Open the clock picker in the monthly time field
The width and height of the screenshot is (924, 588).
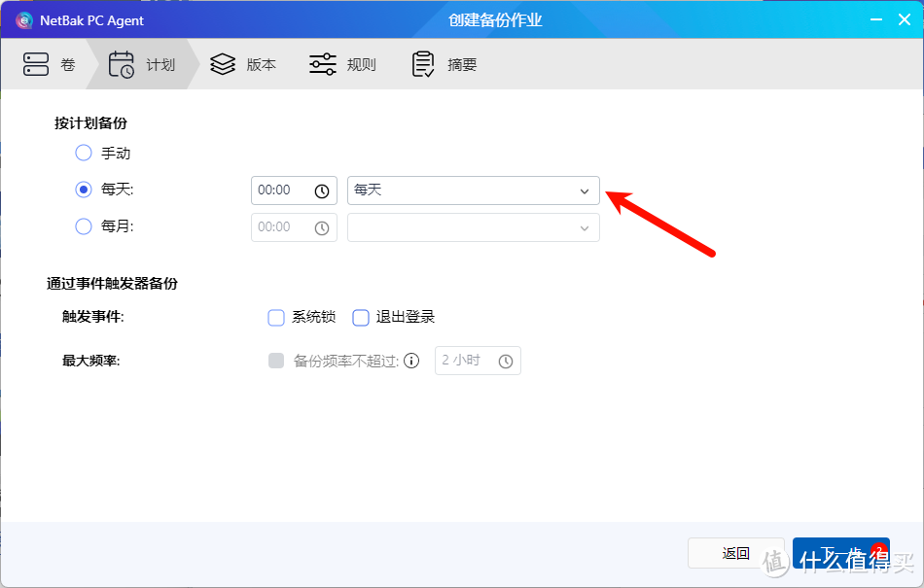pos(322,226)
